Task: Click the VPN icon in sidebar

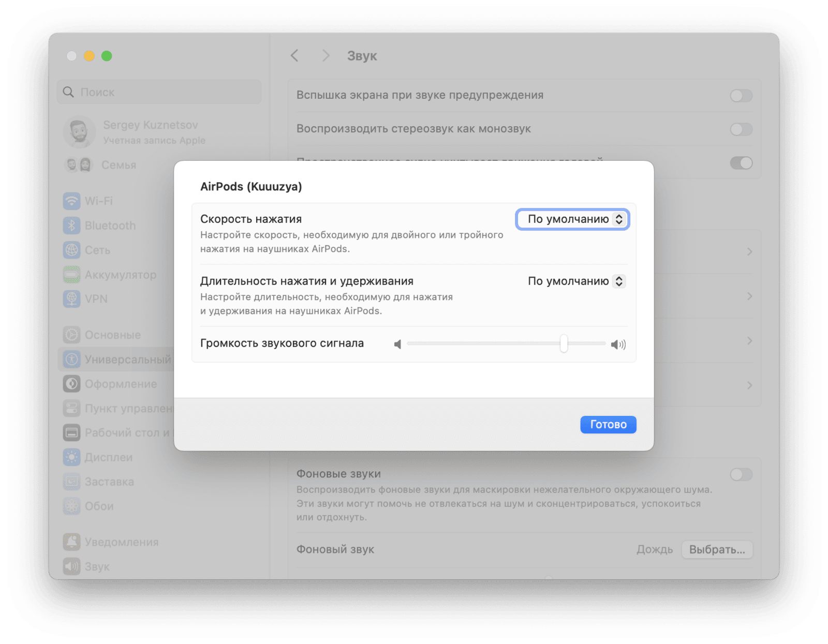Action: pos(71,299)
